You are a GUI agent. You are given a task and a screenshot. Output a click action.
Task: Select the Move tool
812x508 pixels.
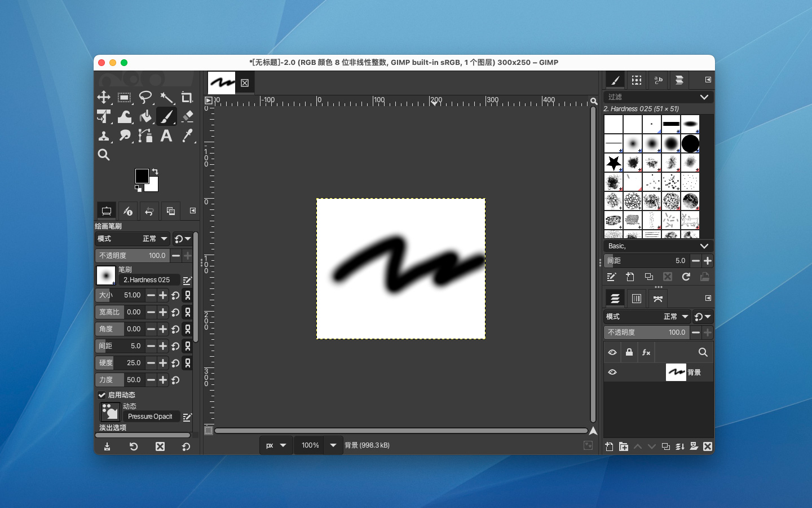(x=104, y=97)
